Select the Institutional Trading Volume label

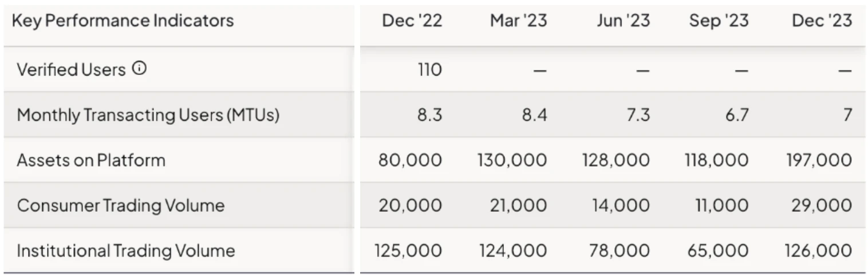[125, 251]
